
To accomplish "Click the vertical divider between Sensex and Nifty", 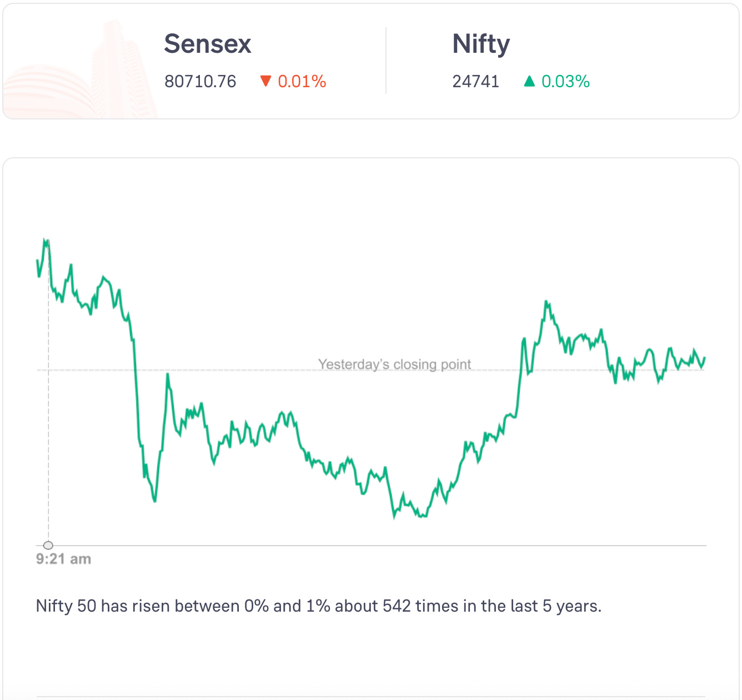I will 386,61.
